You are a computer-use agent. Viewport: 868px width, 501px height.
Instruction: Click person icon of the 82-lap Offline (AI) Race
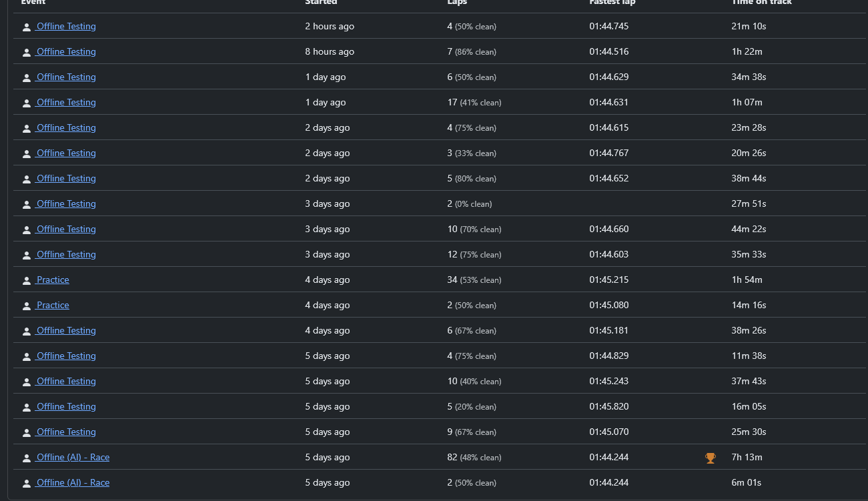pos(27,458)
